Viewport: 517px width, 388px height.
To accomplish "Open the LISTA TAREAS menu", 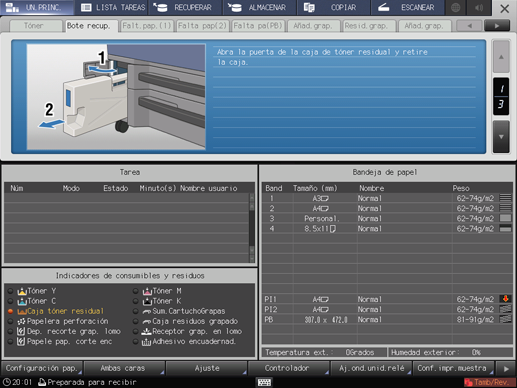I will pyautogui.click(x=113, y=7).
